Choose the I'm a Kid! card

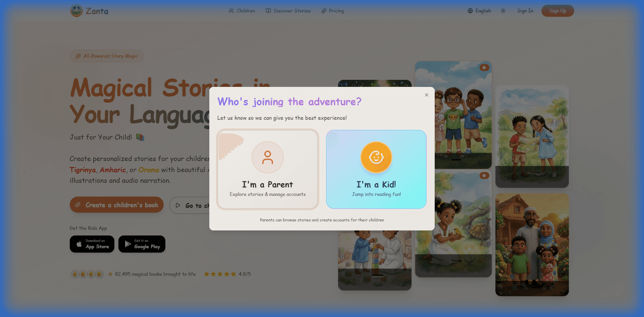(x=376, y=169)
